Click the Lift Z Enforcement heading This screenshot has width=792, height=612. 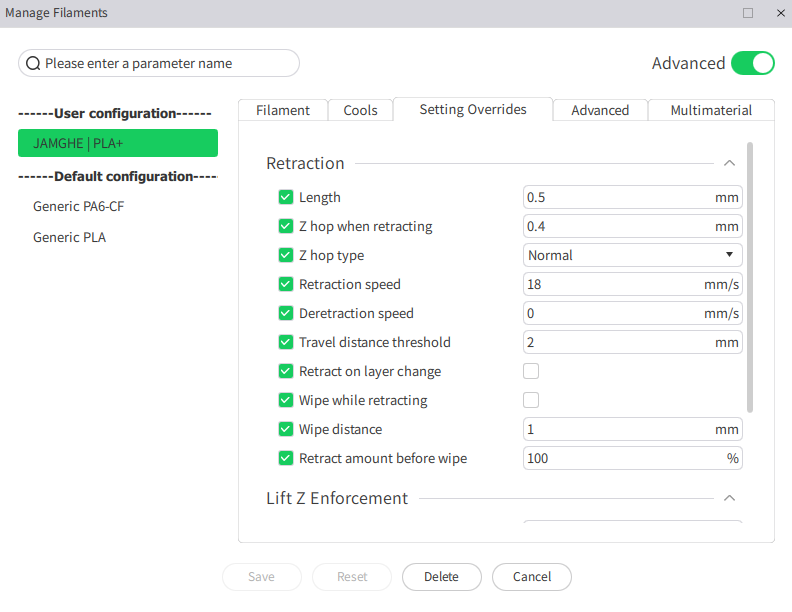(x=337, y=498)
